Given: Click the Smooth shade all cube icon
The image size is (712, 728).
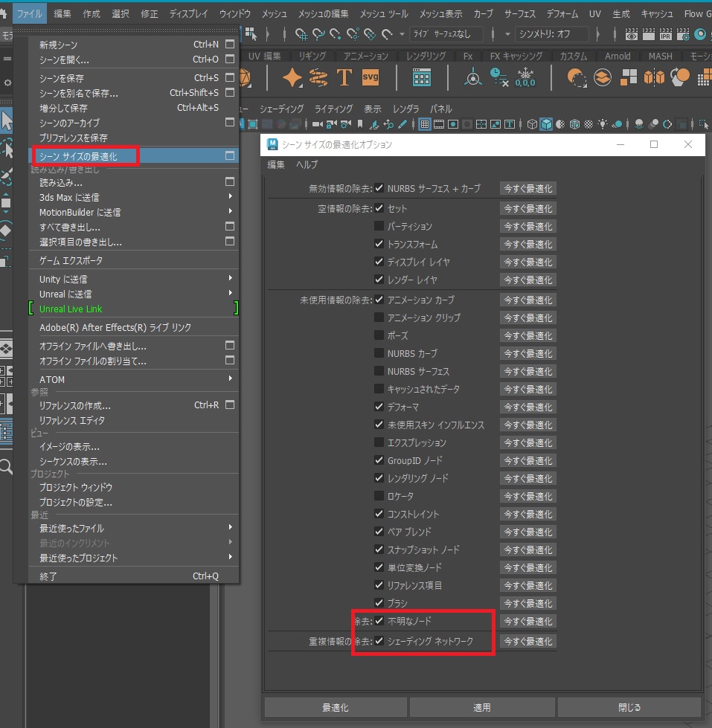Looking at the screenshot, I should (546, 124).
